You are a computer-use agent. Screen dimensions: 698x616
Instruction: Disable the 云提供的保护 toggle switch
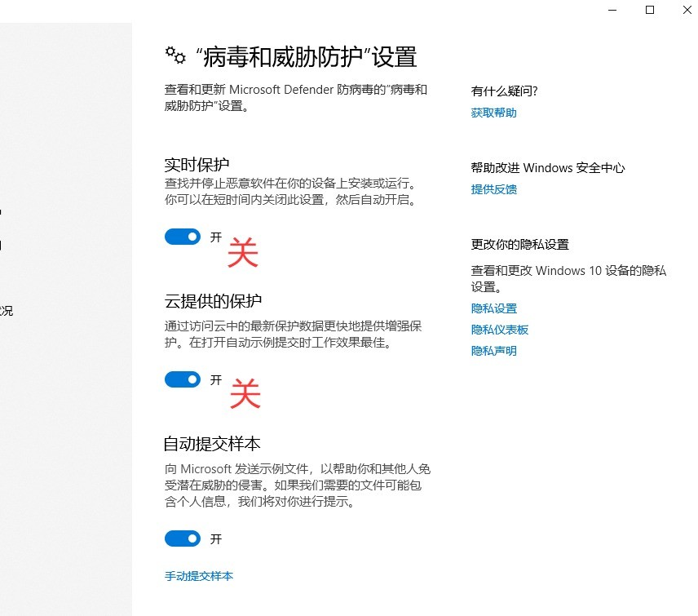[183, 379]
